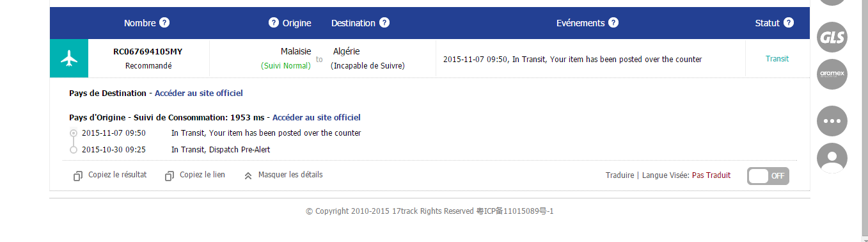The image size is (868, 242).
Task: Select the GLS carrier icon
Action: (x=832, y=38)
